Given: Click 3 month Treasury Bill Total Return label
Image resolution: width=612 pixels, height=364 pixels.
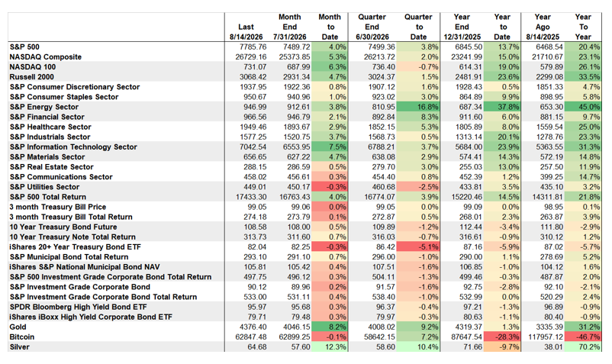Looking at the screenshot, I should (71, 217).
